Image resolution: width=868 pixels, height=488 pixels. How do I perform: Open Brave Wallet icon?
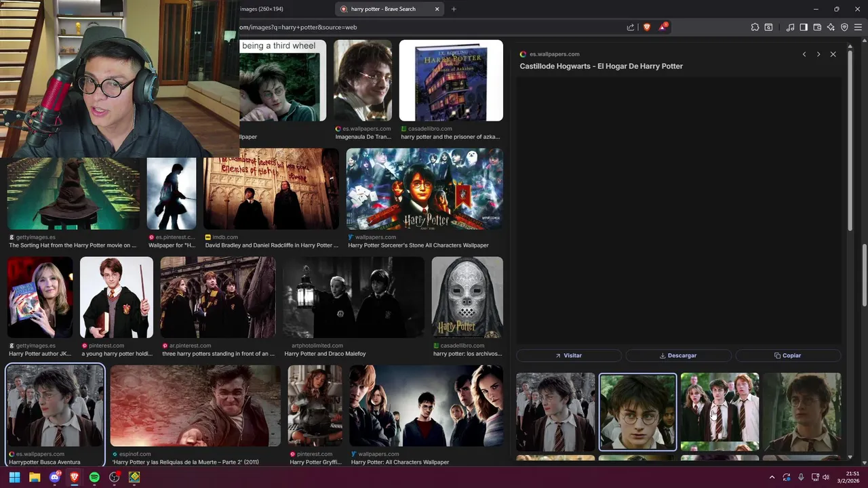(817, 27)
